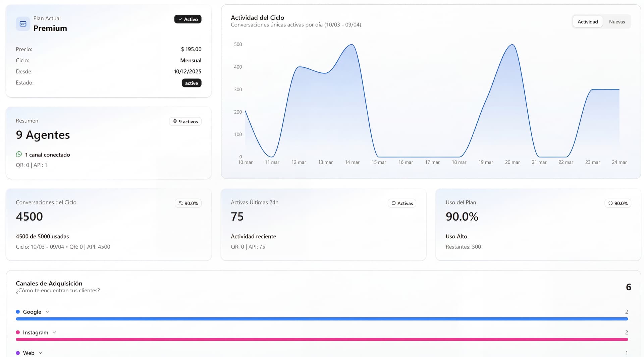Click the 20 mar label on chart axis
The image size is (644, 357).
click(512, 162)
